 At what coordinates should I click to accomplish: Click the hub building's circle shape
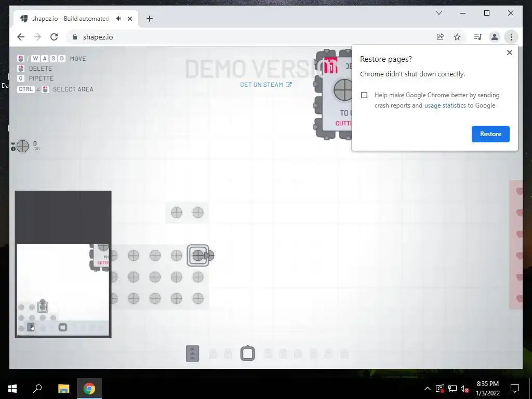tap(343, 90)
